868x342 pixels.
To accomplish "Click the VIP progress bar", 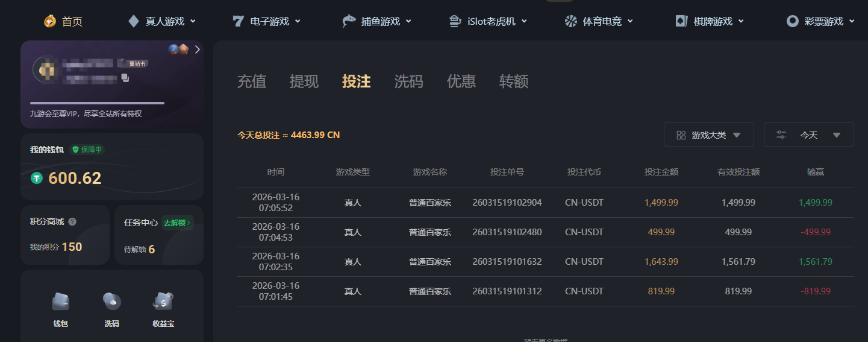I will pos(97,103).
